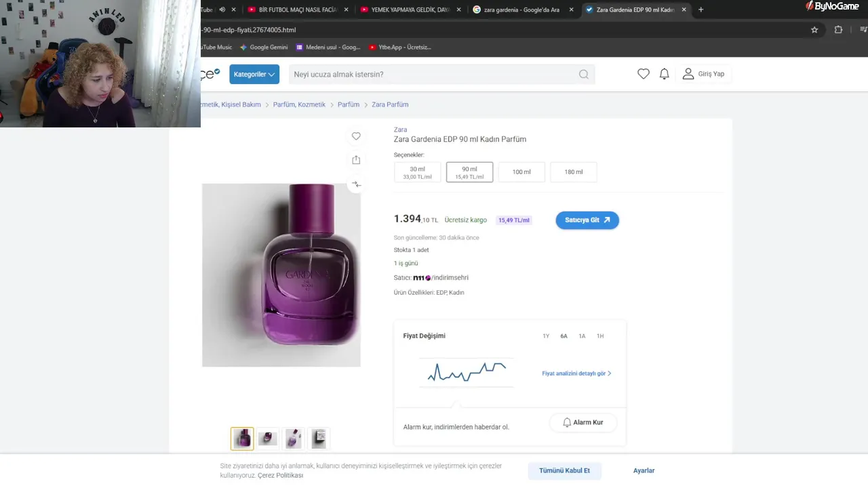Viewport: 868px width, 488px height.
Task: Open the Çerez Politikası link
Action: (x=280, y=476)
